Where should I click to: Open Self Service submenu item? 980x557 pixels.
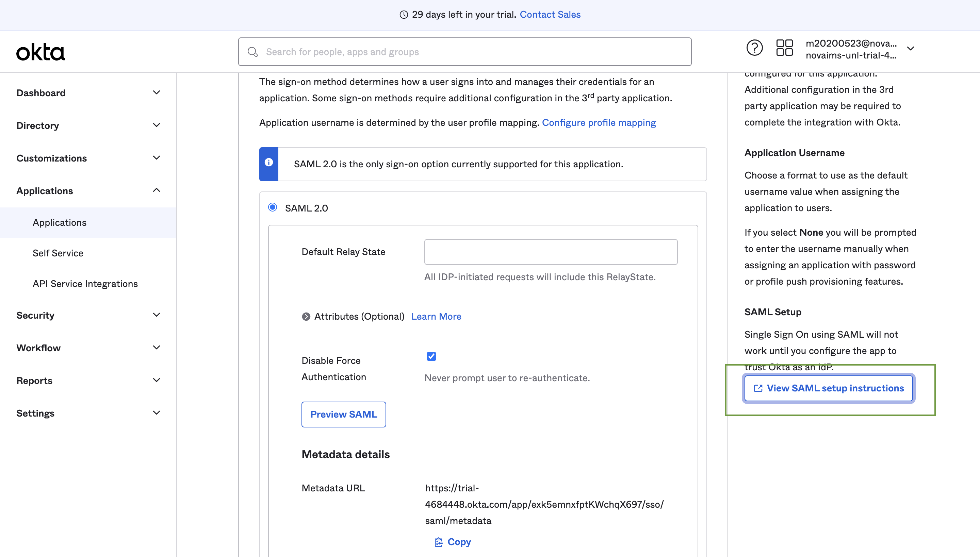pyautogui.click(x=58, y=253)
